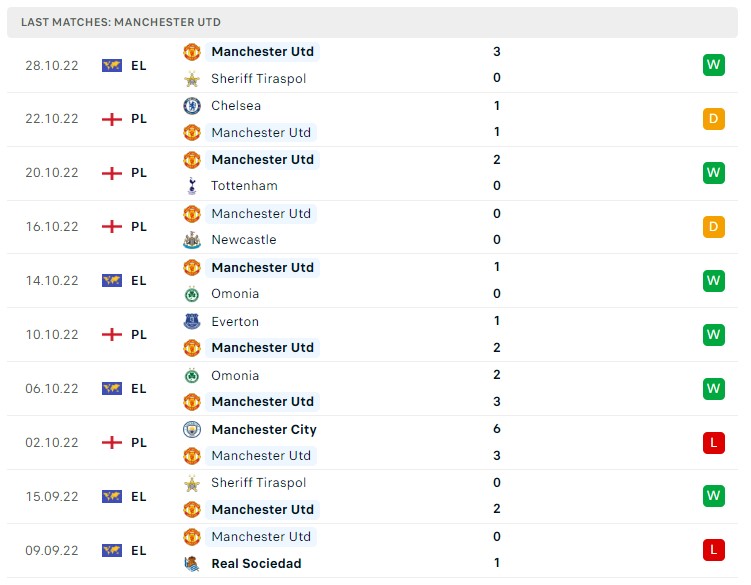Click the Real Sociedad crest icon
Viewport: 751px width, 585px height.
tap(192, 564)
